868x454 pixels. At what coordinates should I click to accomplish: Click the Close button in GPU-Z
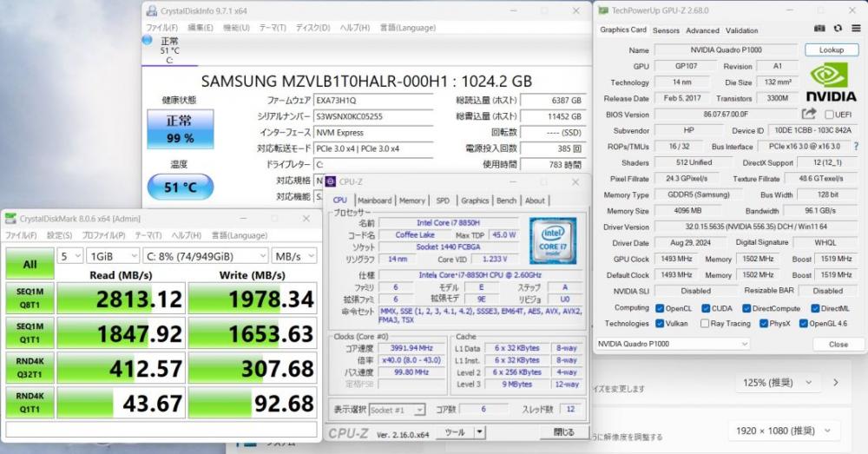pos(838,344)
